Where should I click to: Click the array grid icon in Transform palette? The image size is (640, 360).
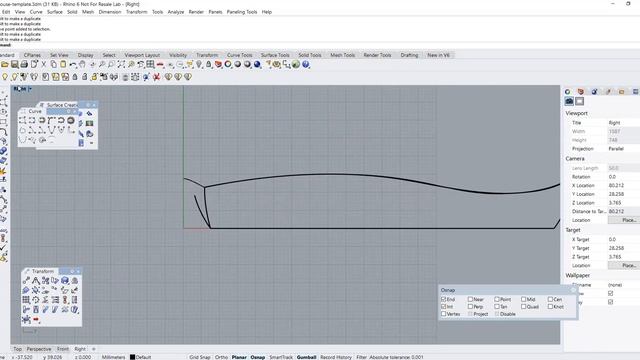click(26, 300)
